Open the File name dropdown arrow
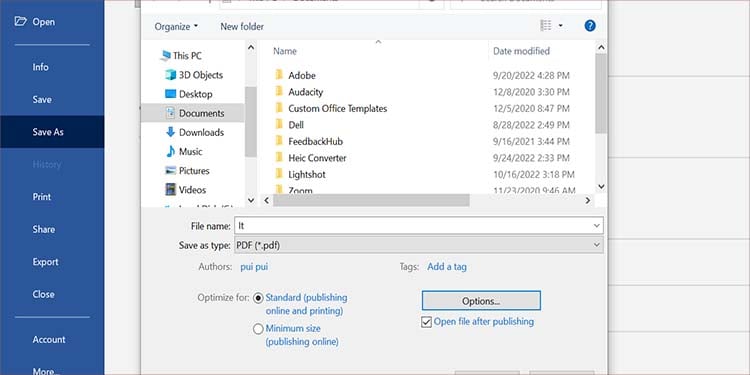The height and width of the screenshot is (375, 750). [x=596, y=225]
